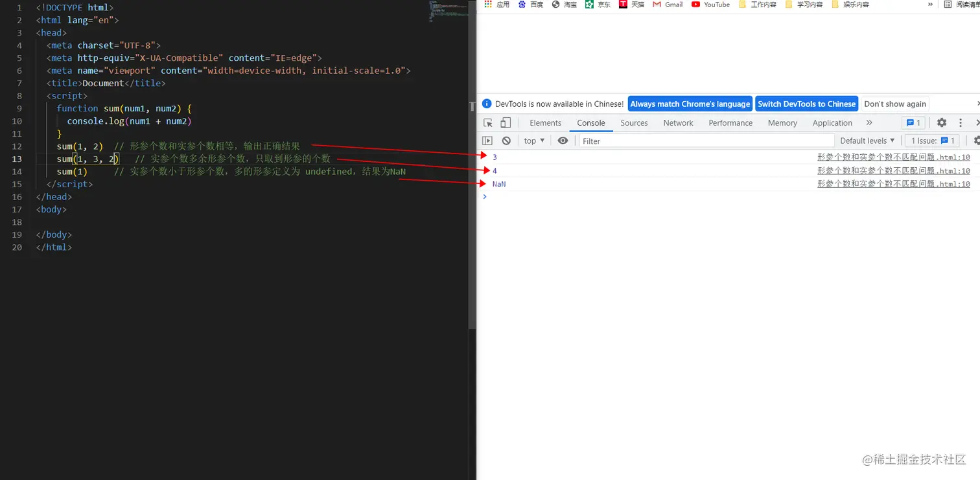980x480 pixels.
Task: Switch to the Memory tab
Action: 782,123
